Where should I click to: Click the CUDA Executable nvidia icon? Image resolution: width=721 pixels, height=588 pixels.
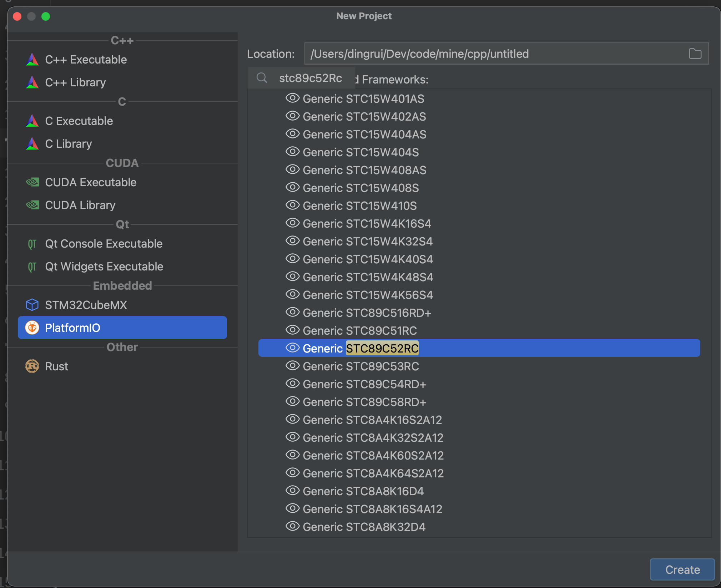pos(32,182)
